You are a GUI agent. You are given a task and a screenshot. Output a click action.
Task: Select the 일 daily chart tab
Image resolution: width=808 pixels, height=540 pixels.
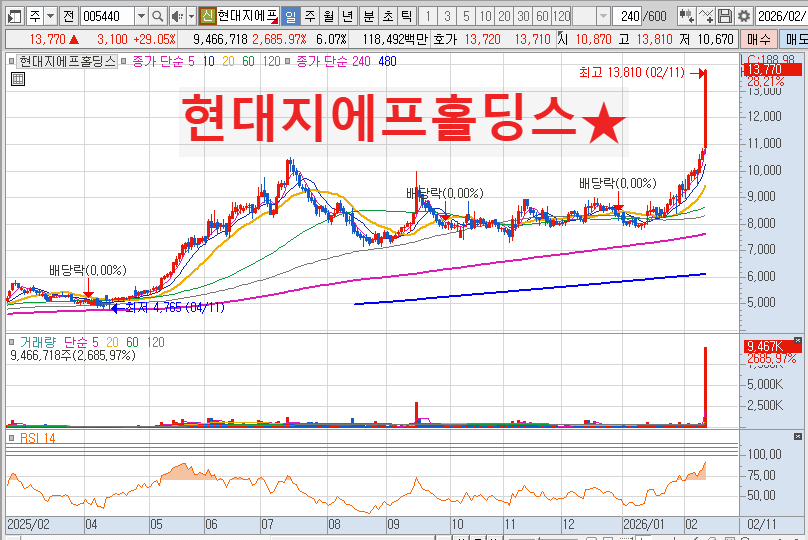click(x=291, y=16)
